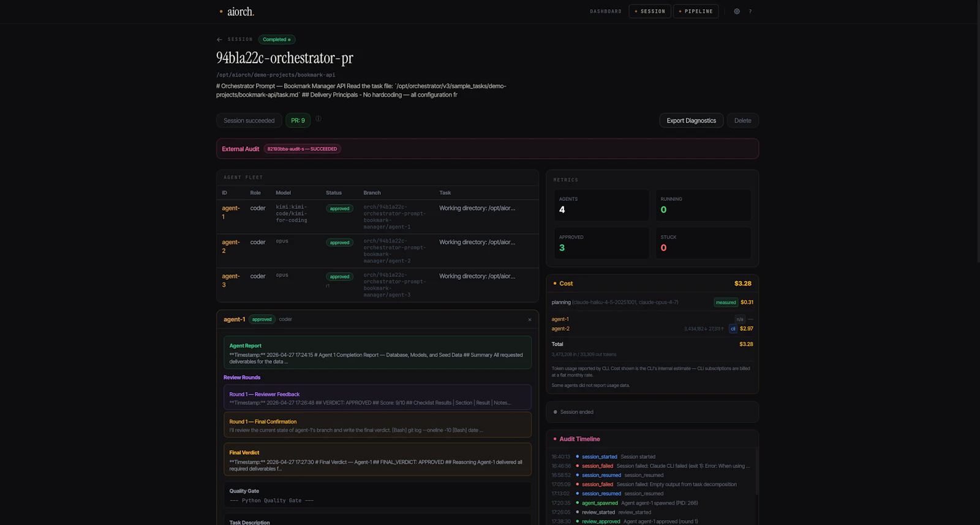
Task: Open the PR: 9 pull request badge
Action: [298, 121]
